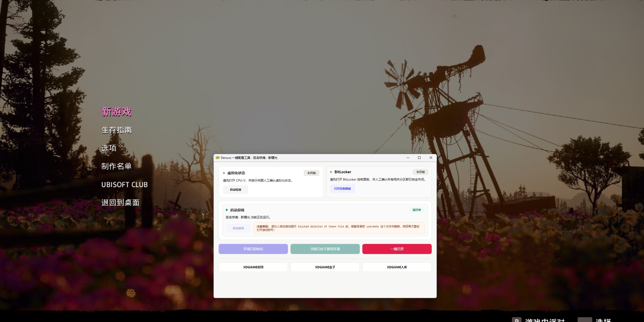Click the greyed 启动游戏 launch button
644x322 pixels.
(x=238, y=228)
